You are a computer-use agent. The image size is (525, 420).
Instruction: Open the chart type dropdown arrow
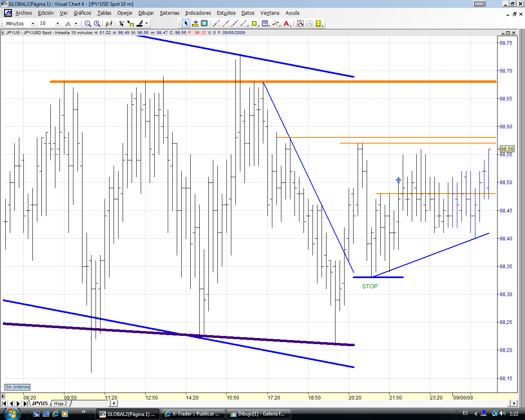click(x=76, y=24)
